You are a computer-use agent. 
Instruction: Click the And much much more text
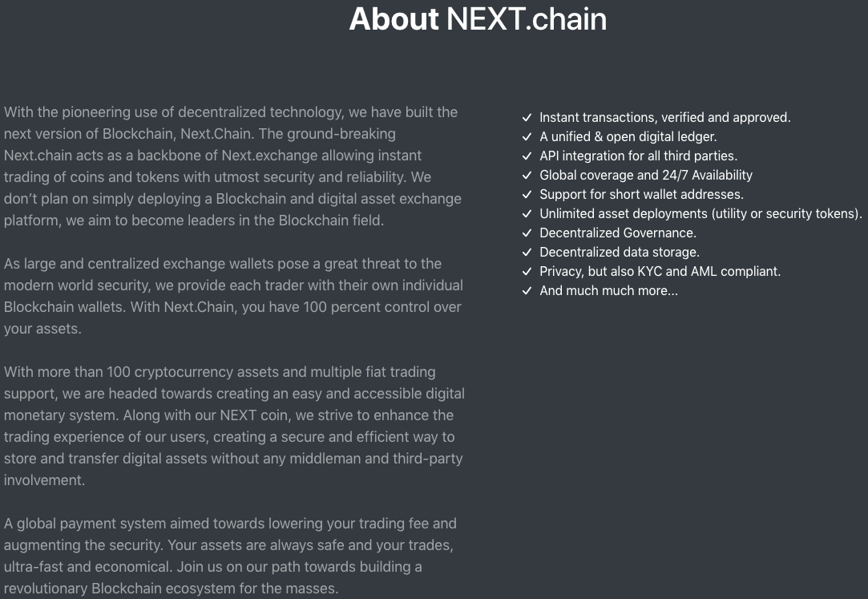pyautogui.click(x=608, y=290)
